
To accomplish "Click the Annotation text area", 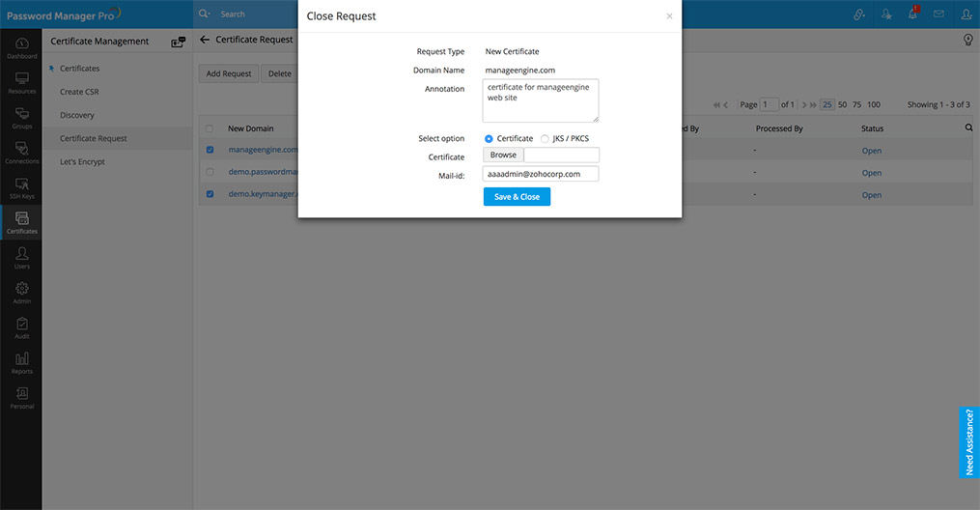I will pyautogui.click(x=541, y=100).
